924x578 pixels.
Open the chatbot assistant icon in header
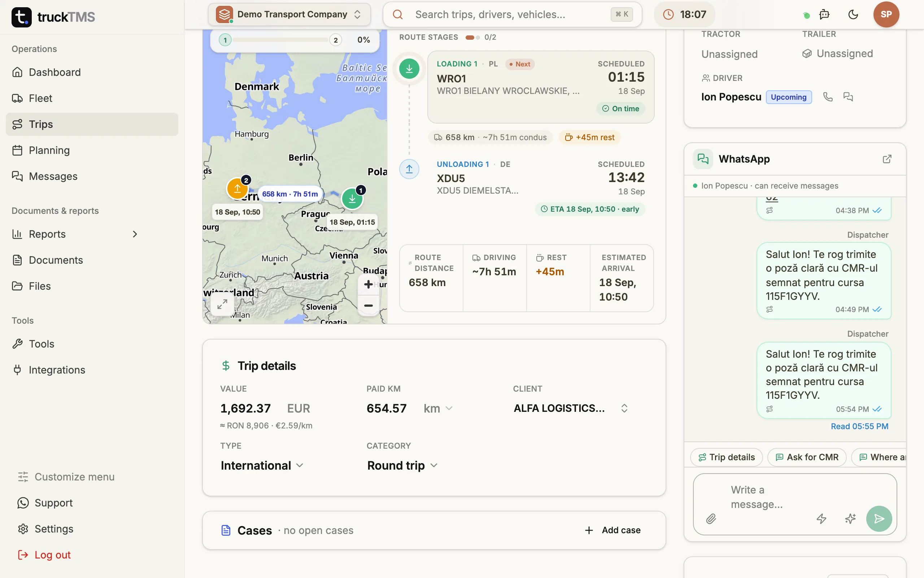coord(824,14)
